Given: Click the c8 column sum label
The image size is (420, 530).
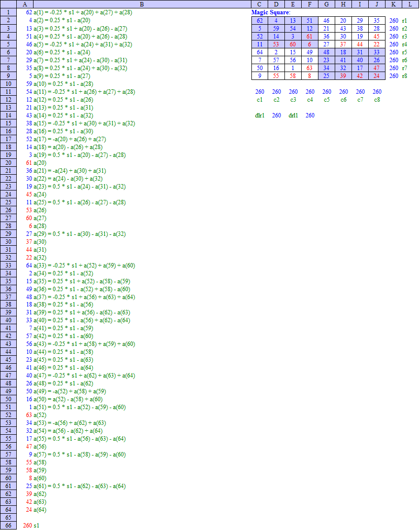Looking at the screenshot, I should click(377, 99).
